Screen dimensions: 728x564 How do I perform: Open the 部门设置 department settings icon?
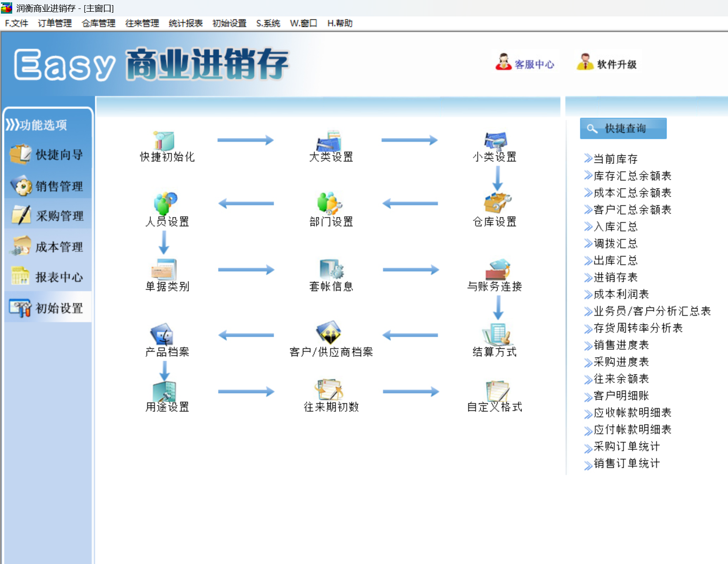(x=330, y=203)
